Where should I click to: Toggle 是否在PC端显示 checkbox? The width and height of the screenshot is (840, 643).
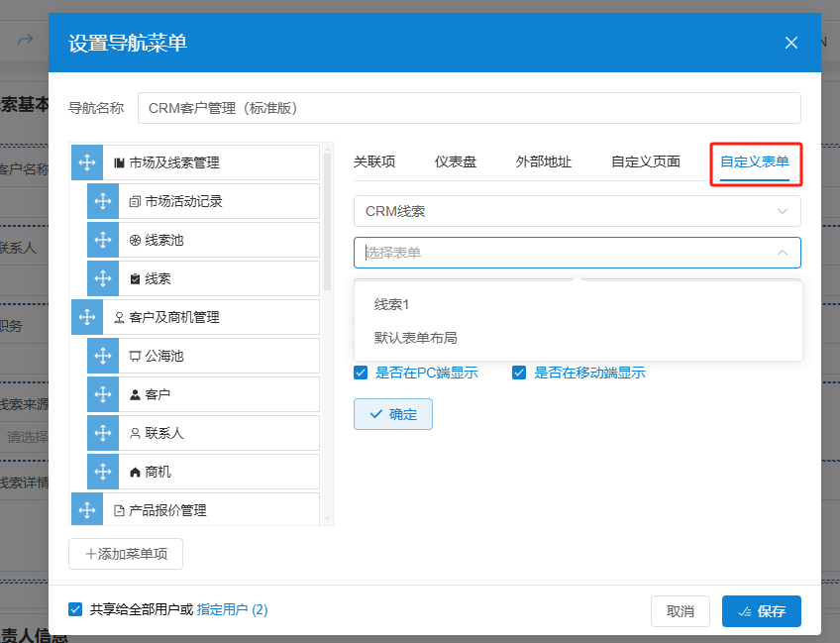click(x=362, y=374)
